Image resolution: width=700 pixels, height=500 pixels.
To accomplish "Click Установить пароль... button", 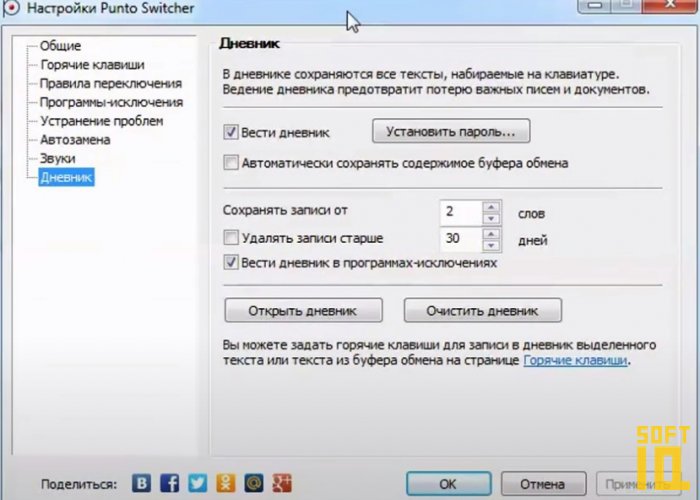I will click(x=451, y=131).
